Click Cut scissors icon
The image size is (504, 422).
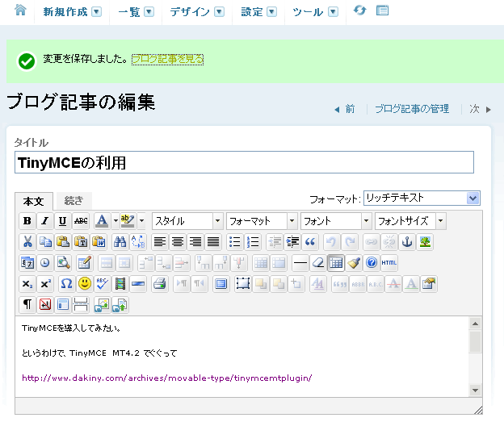click(x=27, y=242)
